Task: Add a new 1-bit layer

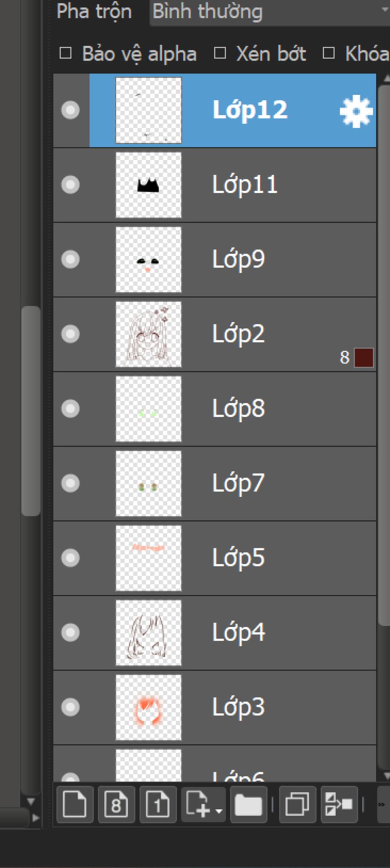Action: 158,804
